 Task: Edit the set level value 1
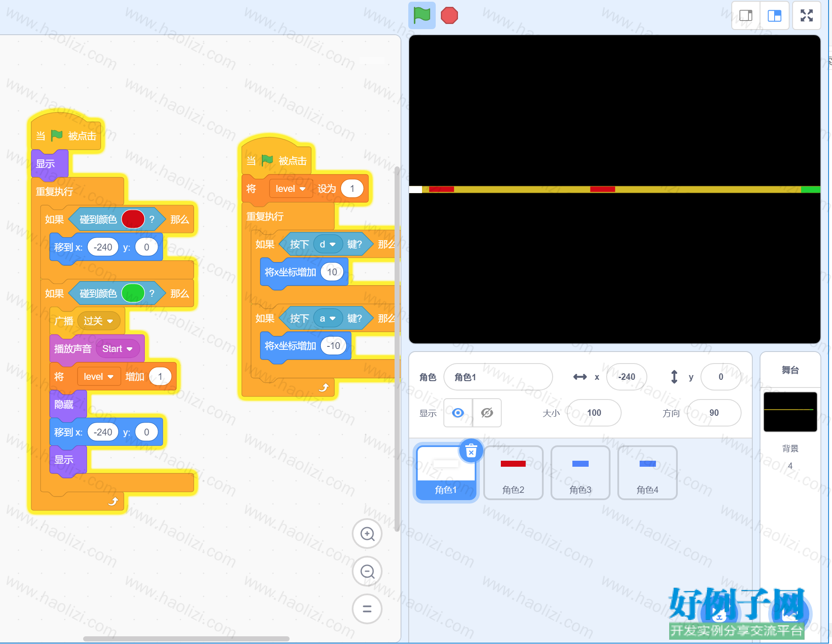[352, 189]
